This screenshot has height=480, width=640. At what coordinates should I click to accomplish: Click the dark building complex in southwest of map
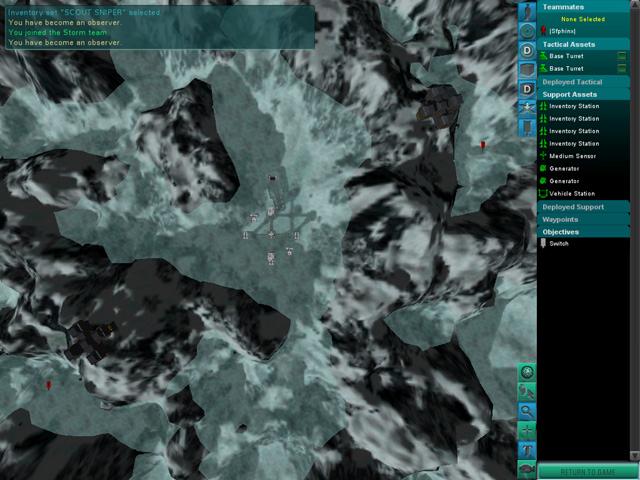[x=89, y=341]
